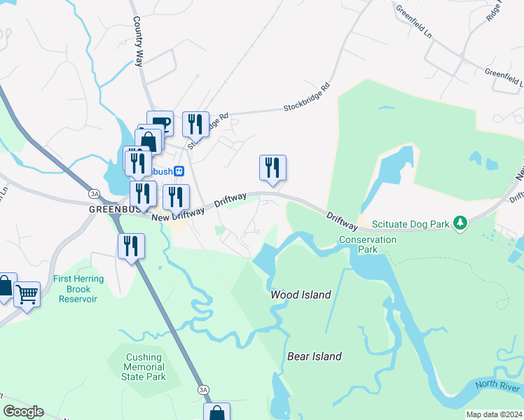Select the Bear Island label
The width and height of the screenshot is (524, 420).
[x=315, y=356]
